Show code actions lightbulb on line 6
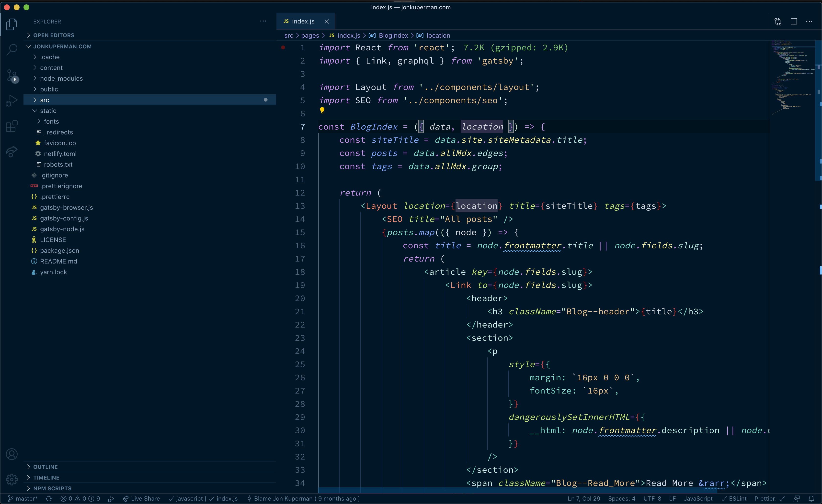The height and width of the screenshot is (504, 822). (x=322, y=110)
